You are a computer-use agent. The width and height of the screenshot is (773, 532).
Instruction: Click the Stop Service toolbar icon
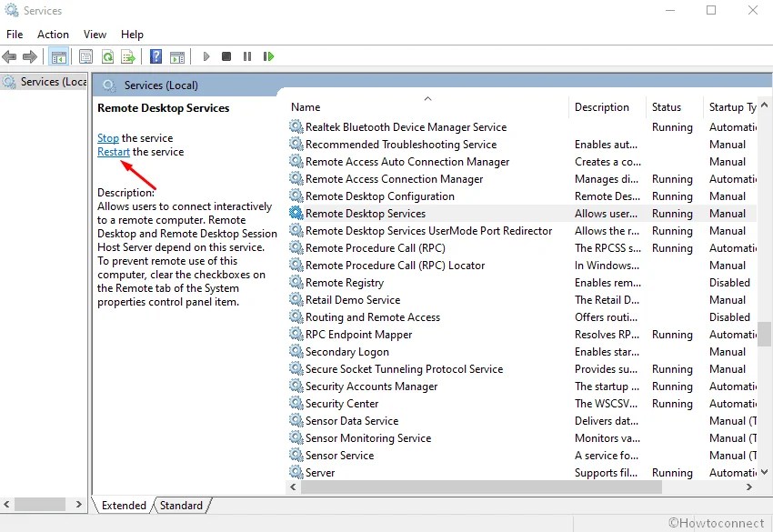tap(226, 56)
